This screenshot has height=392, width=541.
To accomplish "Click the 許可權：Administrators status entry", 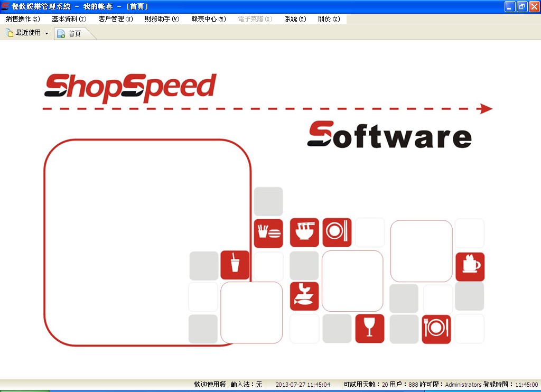I will tap(450, 385).
